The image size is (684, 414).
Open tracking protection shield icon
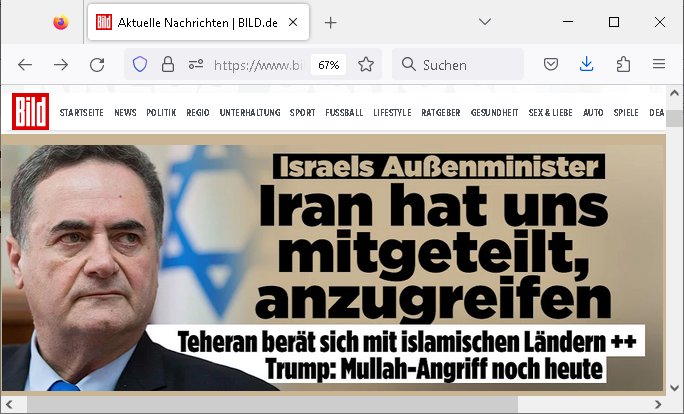click(140, 65)
